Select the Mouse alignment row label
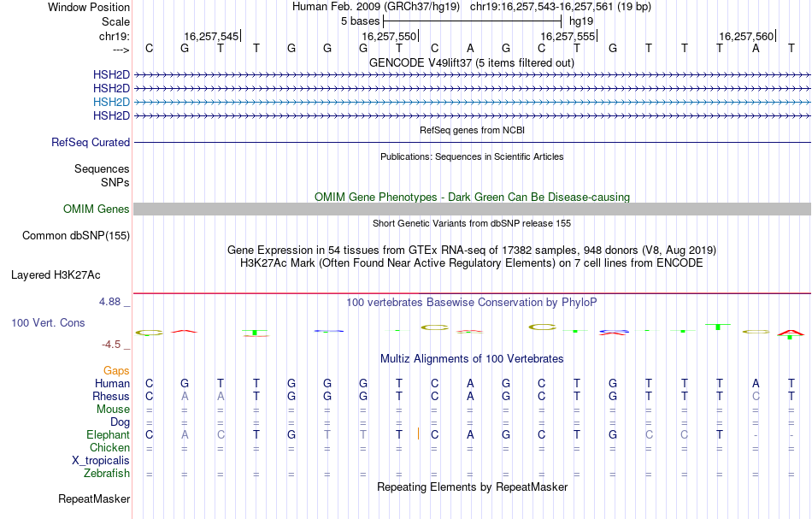Viewport: 812px width, 519px height. point(113,410)
